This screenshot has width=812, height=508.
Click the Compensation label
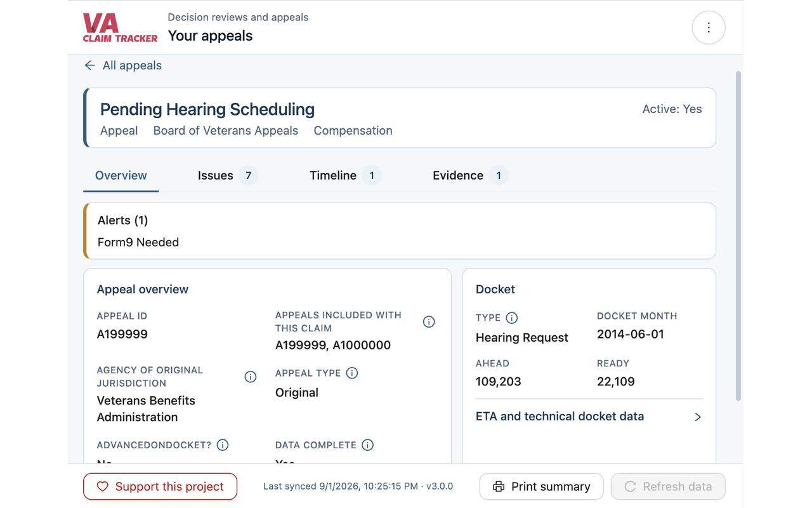[x=353, y=131]
